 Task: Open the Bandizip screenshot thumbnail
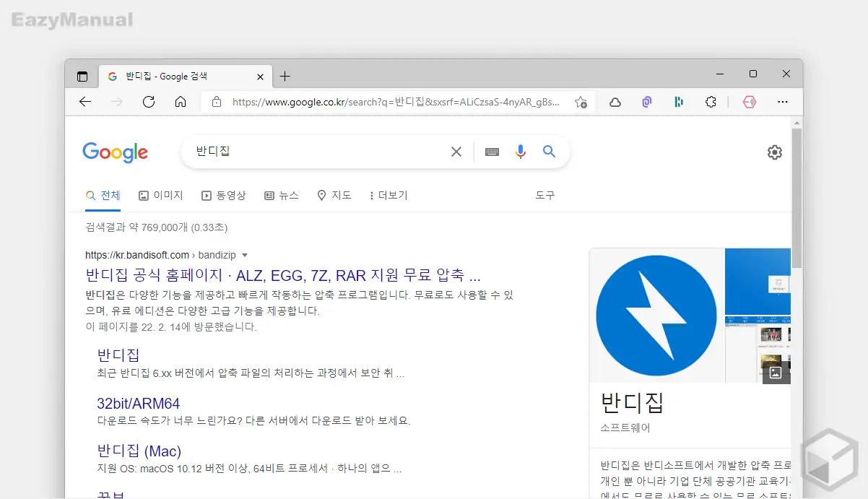pyautogui.click(x=758, y=316)
